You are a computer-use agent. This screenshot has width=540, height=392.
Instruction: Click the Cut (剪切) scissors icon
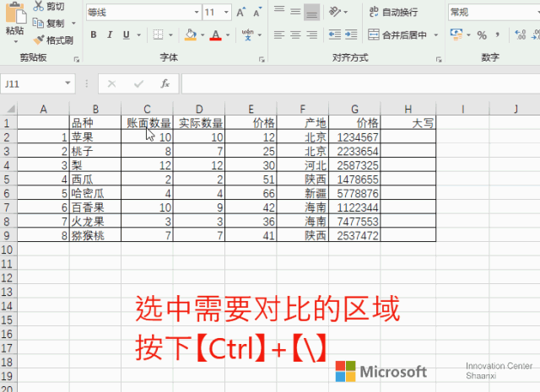[x=39, y=7]
